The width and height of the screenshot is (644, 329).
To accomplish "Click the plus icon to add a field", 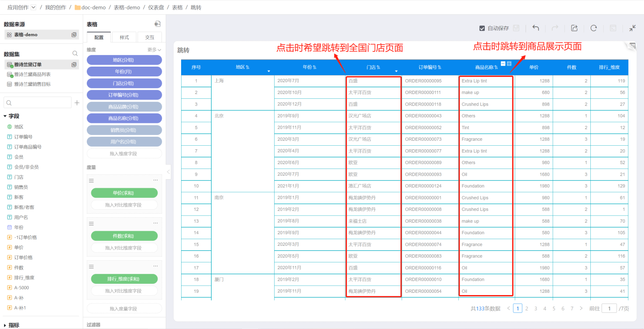I will pos(77,103).
